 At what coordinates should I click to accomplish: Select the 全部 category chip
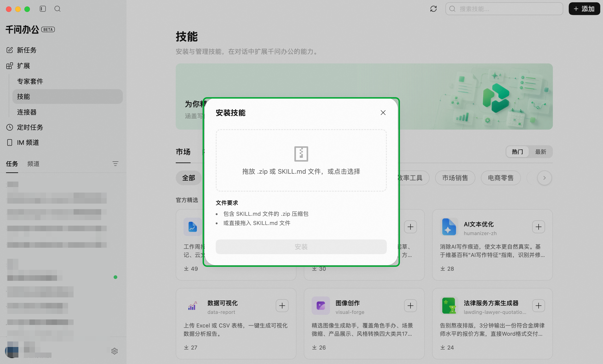coord(188,178)
